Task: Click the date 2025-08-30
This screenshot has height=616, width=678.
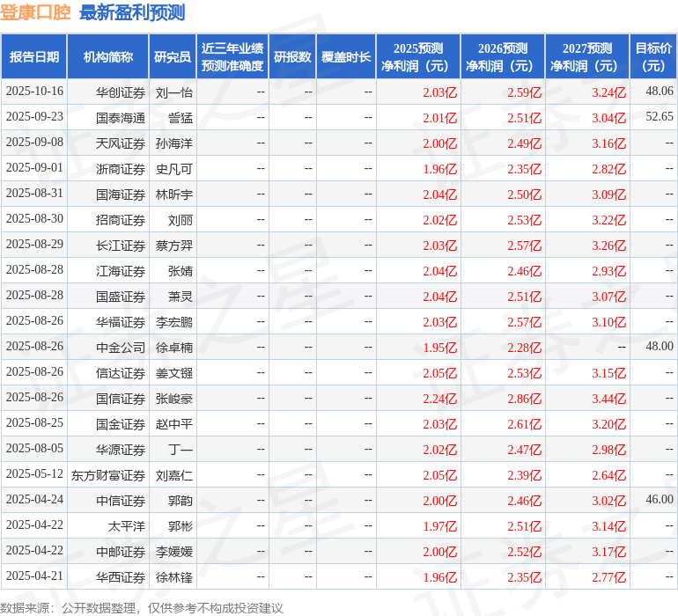Action: pyautogui.click(x=34, y=219)
